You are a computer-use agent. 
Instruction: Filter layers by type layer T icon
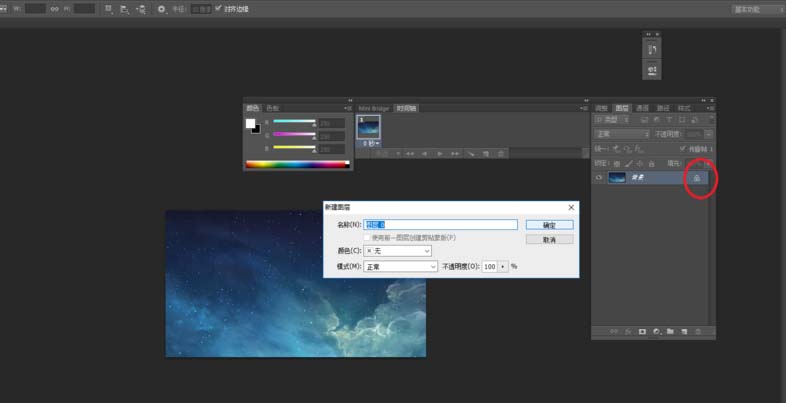(669, 120)
